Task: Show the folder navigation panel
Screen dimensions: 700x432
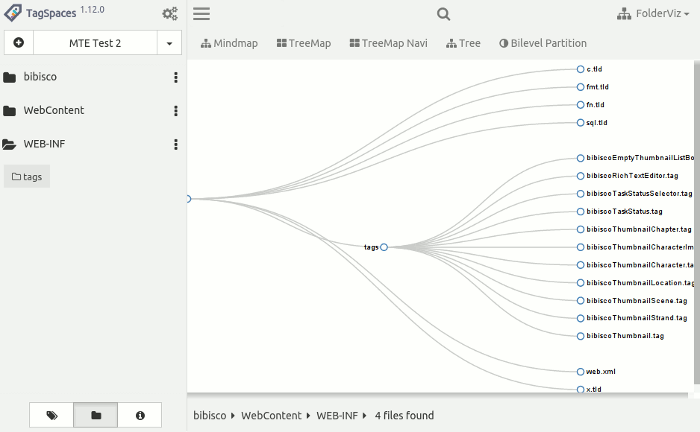Action: coord(96,415)
